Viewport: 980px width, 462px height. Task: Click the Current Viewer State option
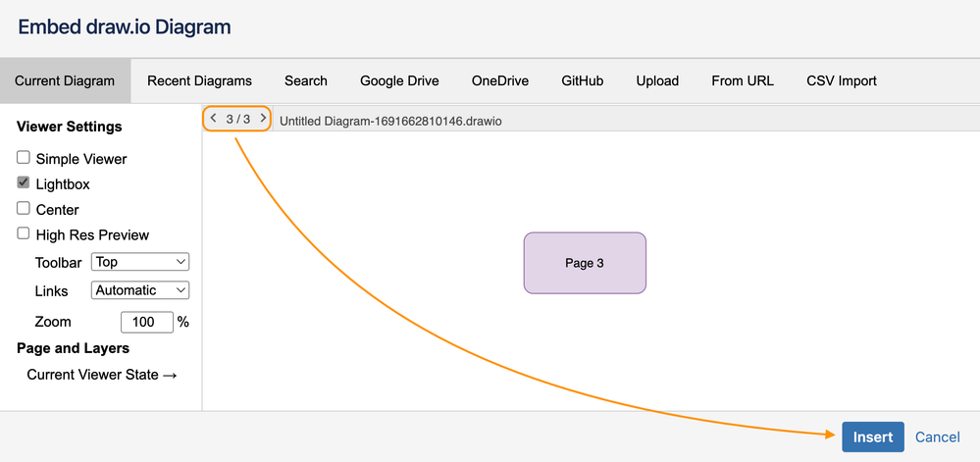102,375
